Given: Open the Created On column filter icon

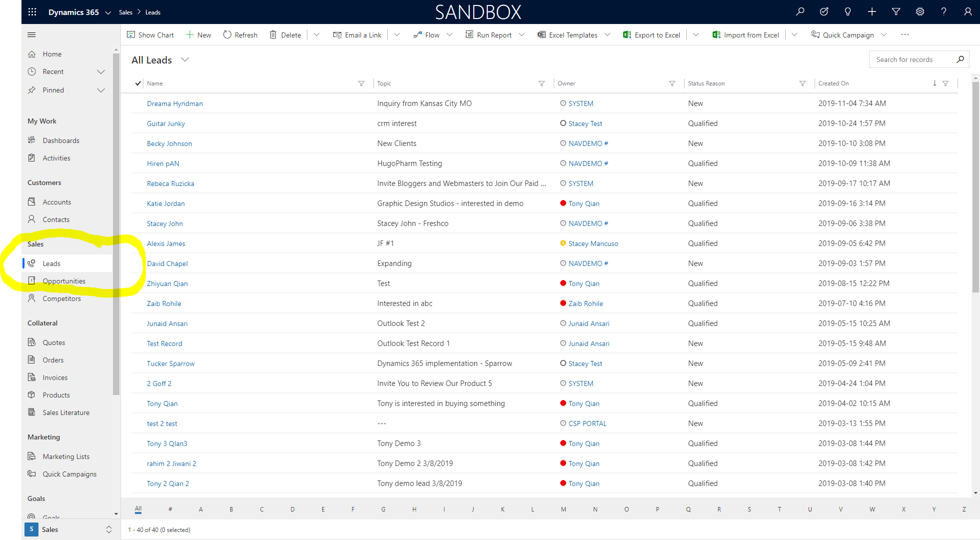Looking at the screenshot, I should tap(946, 83).
